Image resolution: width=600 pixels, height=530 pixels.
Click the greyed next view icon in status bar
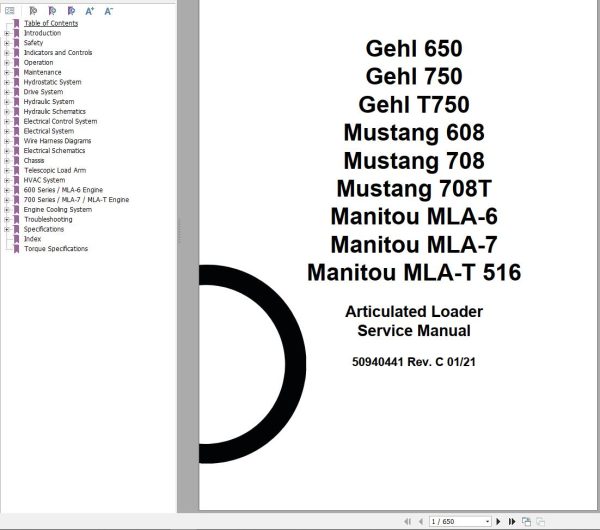click(540, 521)
